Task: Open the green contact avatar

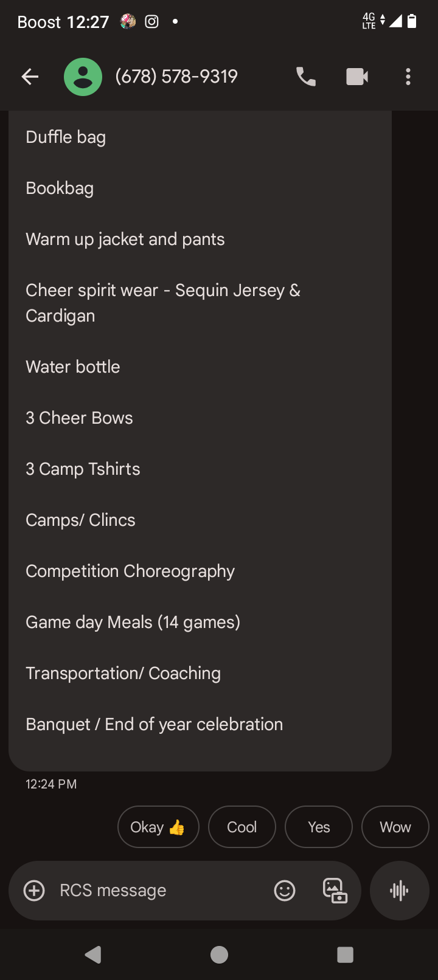Action: coord(83,77)
